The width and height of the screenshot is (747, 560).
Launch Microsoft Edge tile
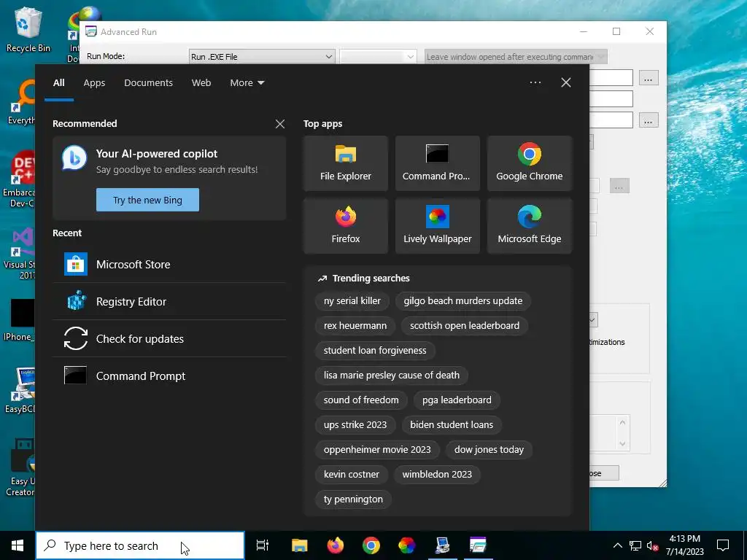(530, 226)
